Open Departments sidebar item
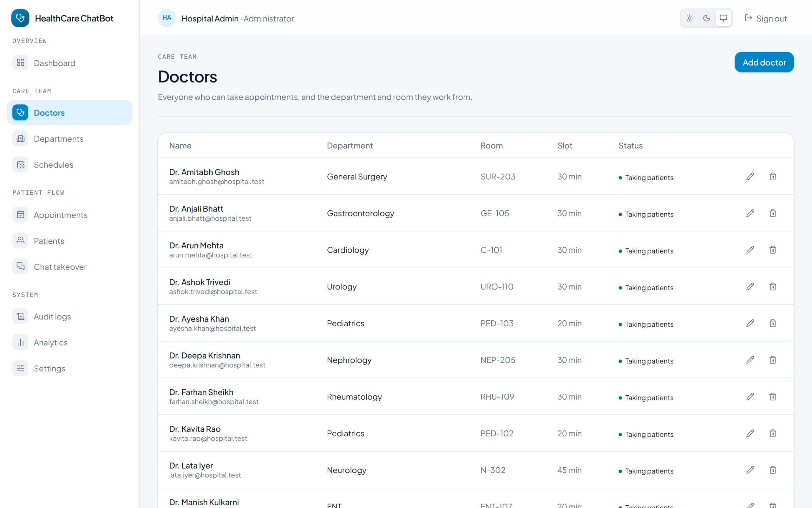812x508 pixels. coord(69,138)
